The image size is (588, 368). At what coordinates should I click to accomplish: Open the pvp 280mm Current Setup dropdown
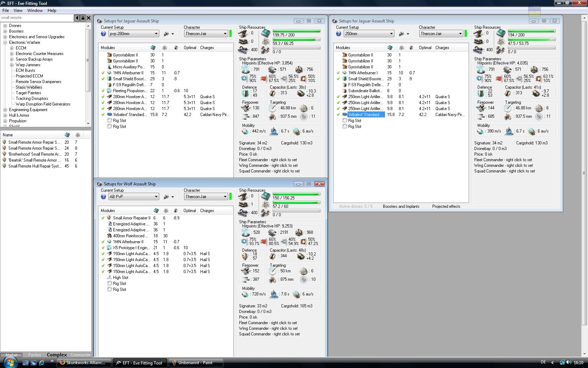pyautogui.click(x=134, y=34)
